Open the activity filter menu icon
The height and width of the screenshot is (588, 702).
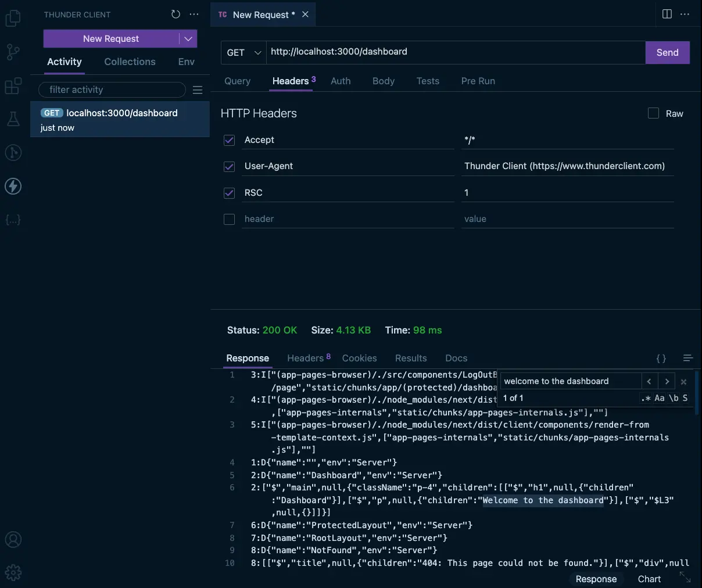[x=198, y=90]
